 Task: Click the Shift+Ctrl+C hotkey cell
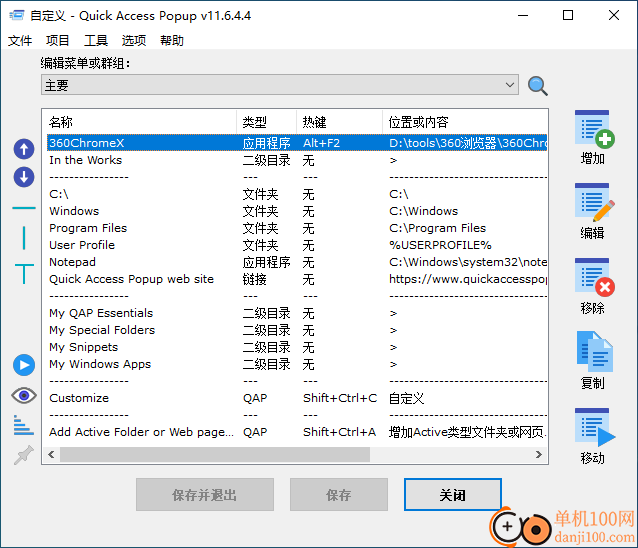[340, 398]
